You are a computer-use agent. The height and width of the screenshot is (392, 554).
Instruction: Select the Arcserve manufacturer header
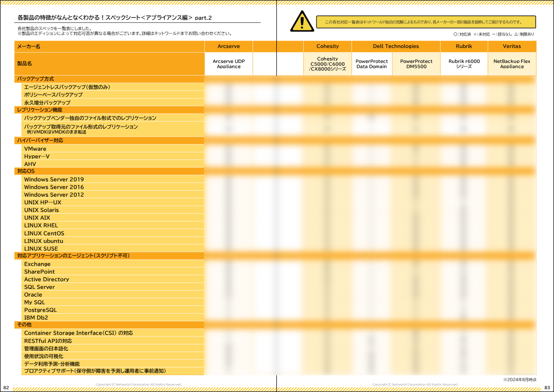tap(229, 46)
